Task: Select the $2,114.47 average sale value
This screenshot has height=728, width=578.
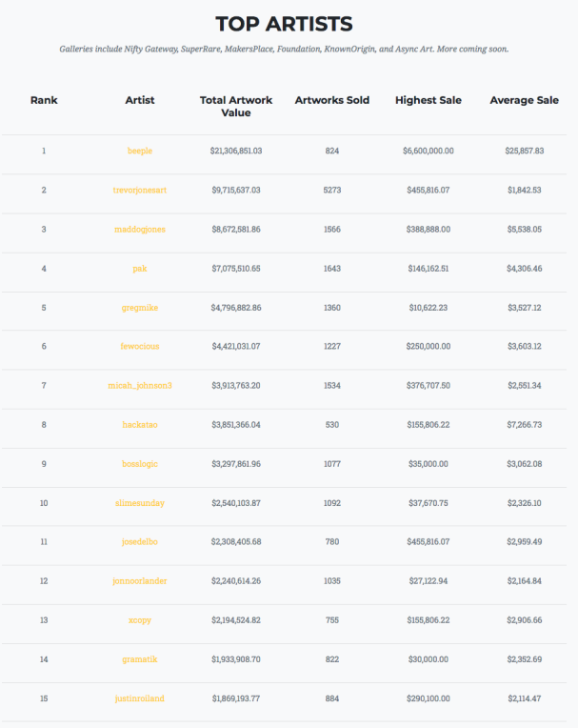Action: point(524,698)
